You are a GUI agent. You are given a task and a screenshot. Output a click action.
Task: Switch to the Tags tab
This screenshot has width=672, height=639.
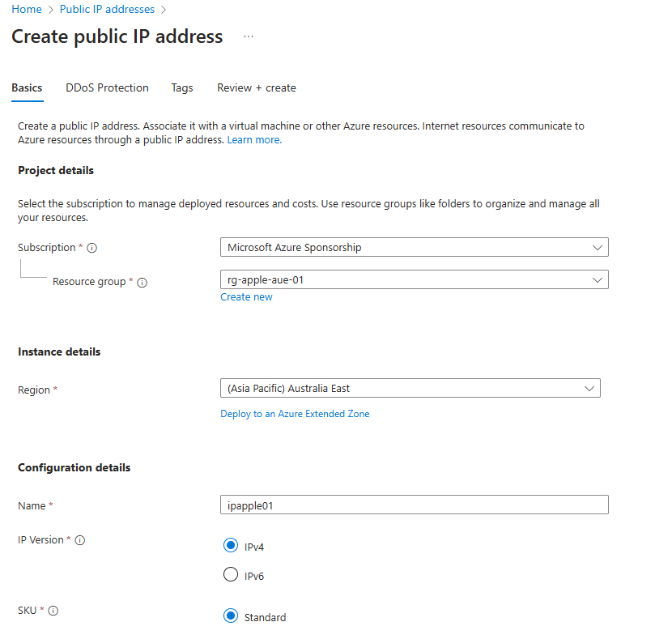pyautogui.click(x=182, y=87)
